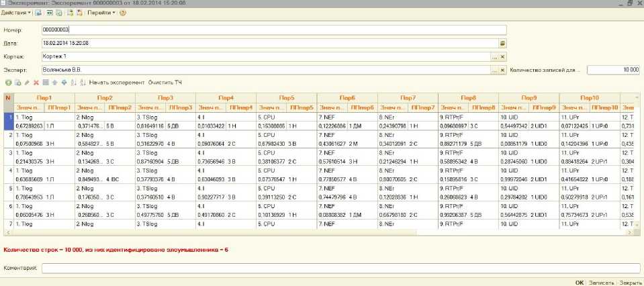Screen dimensions: 644x286
Task: Open the Действия dropdown menu
Action: [16, 13]
